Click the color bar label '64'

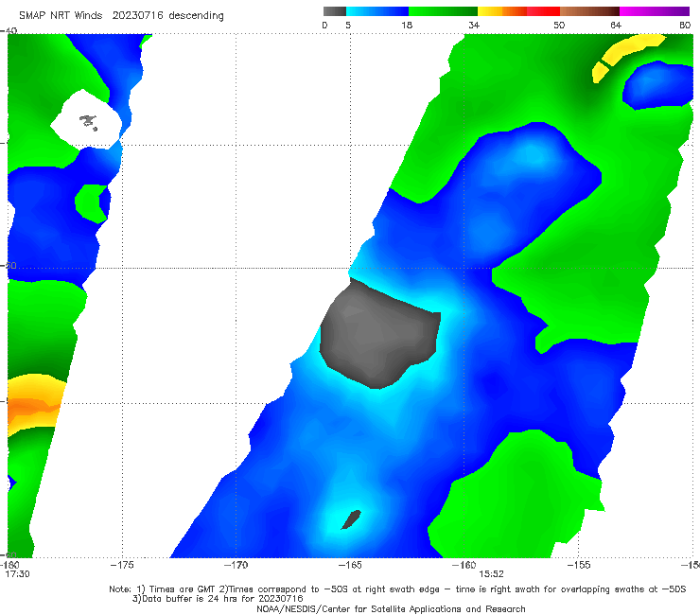(x=616, y=25)
